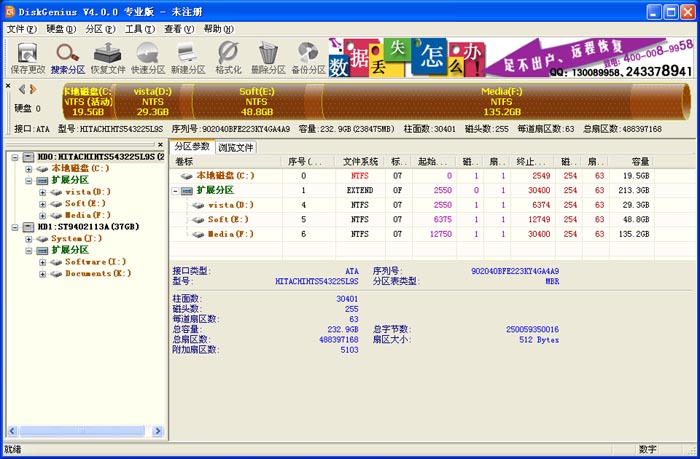700x459 pixels.
Task: Expand the System(J:) tree node
Action: pyautogui.click(x=29, y=239)
